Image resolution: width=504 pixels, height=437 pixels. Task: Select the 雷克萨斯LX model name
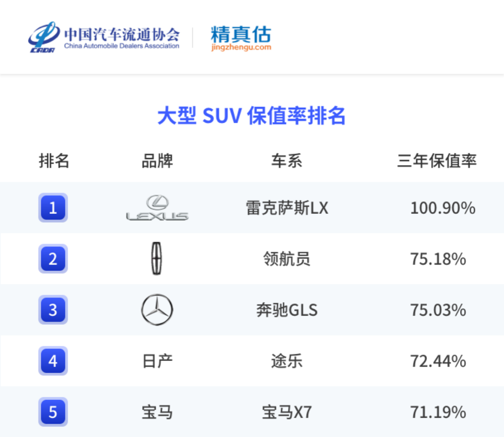pyautogui.click(x=287, y=208)
